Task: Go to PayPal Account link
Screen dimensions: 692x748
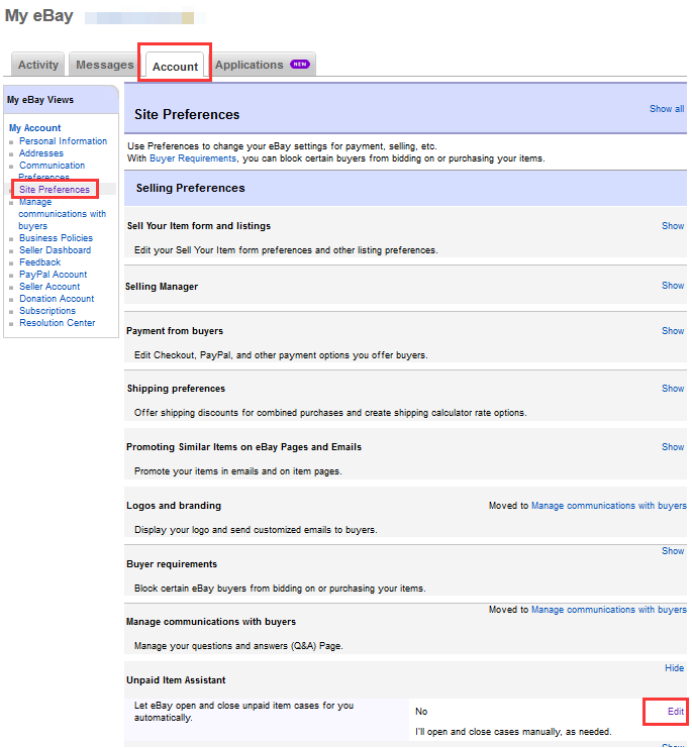Action: click(53, 274)
